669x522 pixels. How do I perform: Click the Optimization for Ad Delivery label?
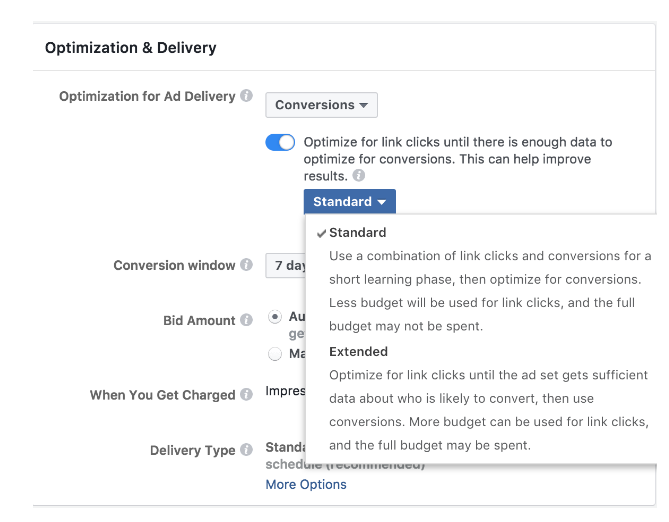pyautogui.click(x=147, y=97)
